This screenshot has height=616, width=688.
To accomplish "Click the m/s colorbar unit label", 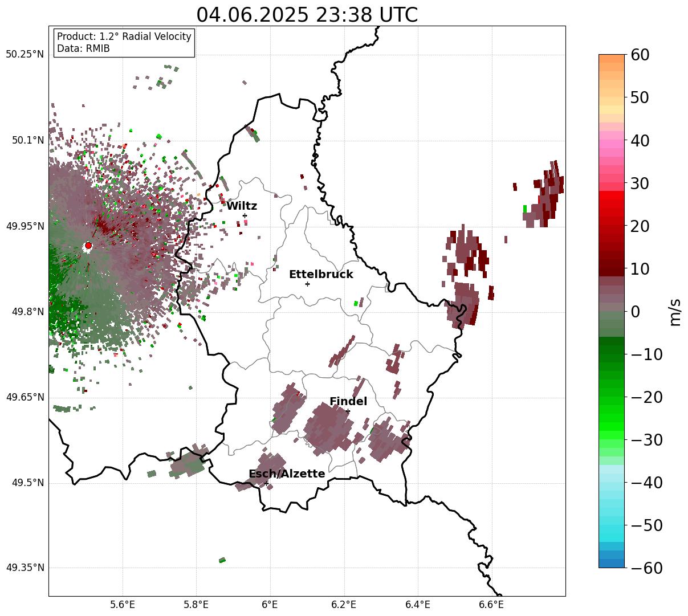I will click(x=675, y=311).
